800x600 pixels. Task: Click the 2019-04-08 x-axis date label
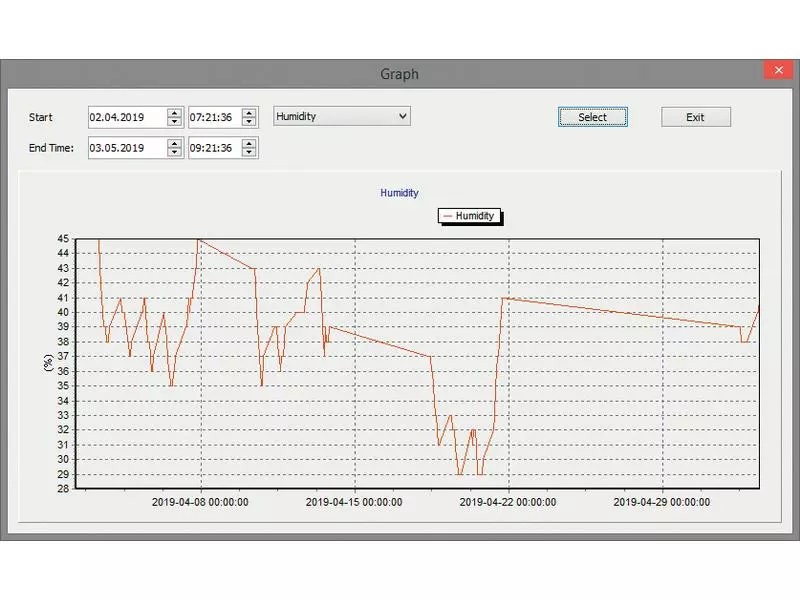(201, 503)
